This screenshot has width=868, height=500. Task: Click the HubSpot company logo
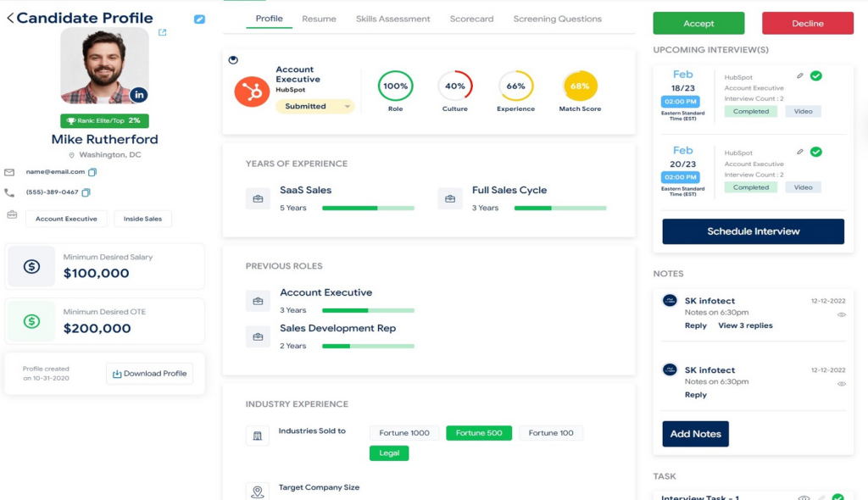252,92
